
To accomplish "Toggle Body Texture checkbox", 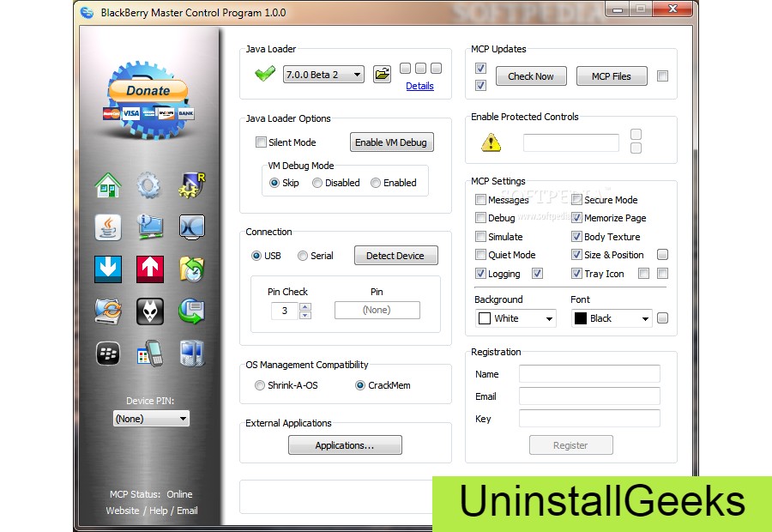I will click(x=576, y=237).
